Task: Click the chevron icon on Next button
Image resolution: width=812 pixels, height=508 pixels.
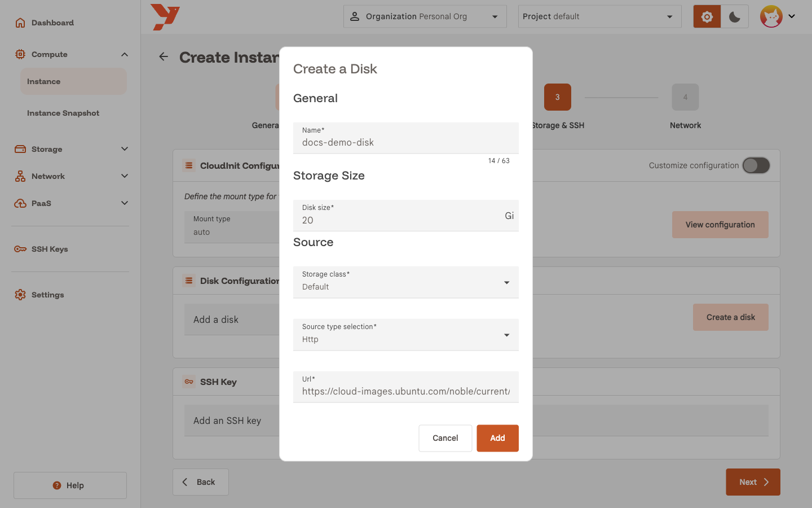Action: [766, 482]
